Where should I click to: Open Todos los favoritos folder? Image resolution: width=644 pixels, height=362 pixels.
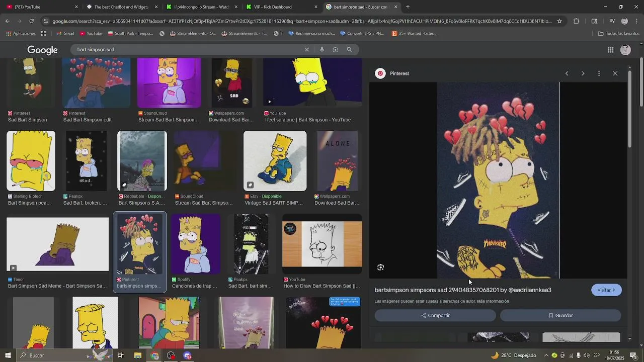coord(618,34)
